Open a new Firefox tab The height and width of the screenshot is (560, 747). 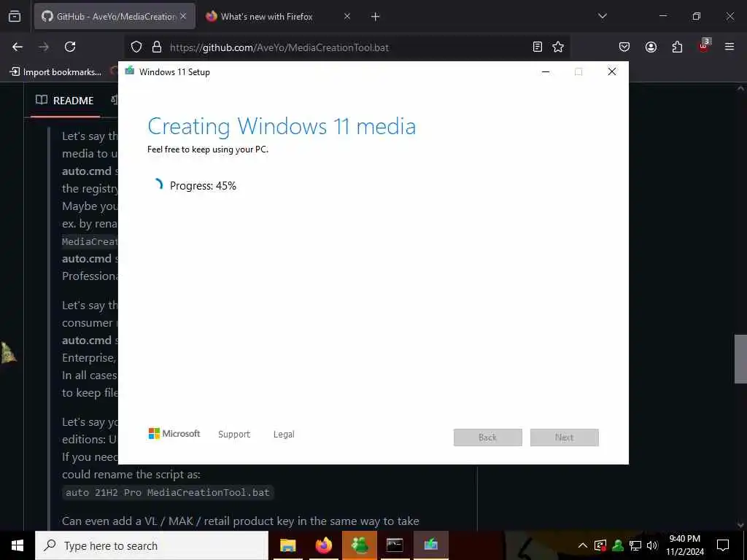coord(376,17)
